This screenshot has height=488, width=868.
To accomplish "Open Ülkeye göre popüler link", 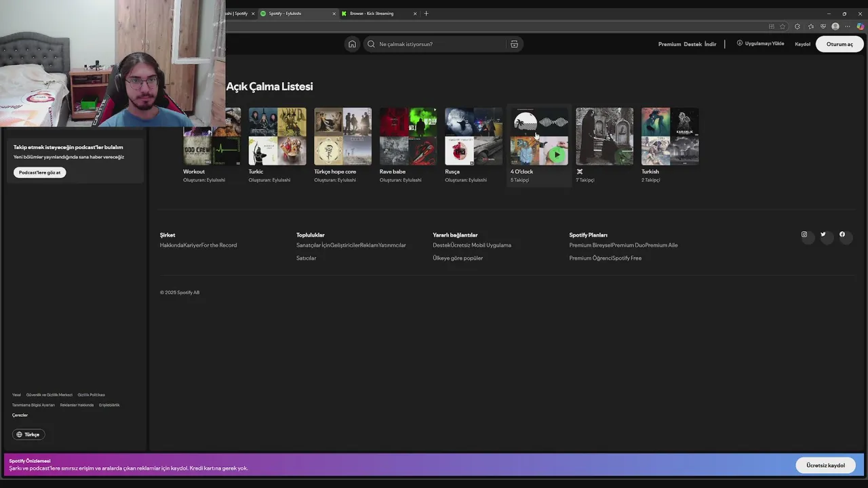I will click(x=458, y=258).
